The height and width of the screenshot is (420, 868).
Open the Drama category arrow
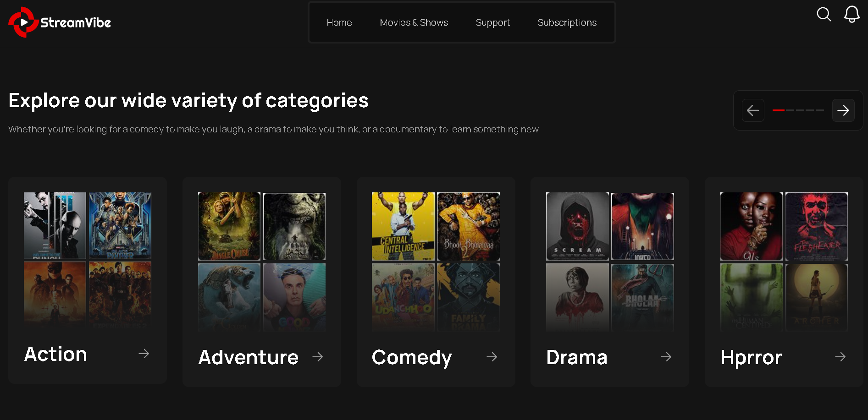click(x=666, y=356)
